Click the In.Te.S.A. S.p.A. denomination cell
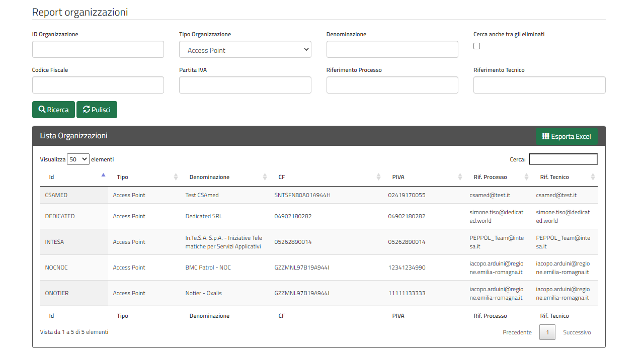 click(225, 242)
